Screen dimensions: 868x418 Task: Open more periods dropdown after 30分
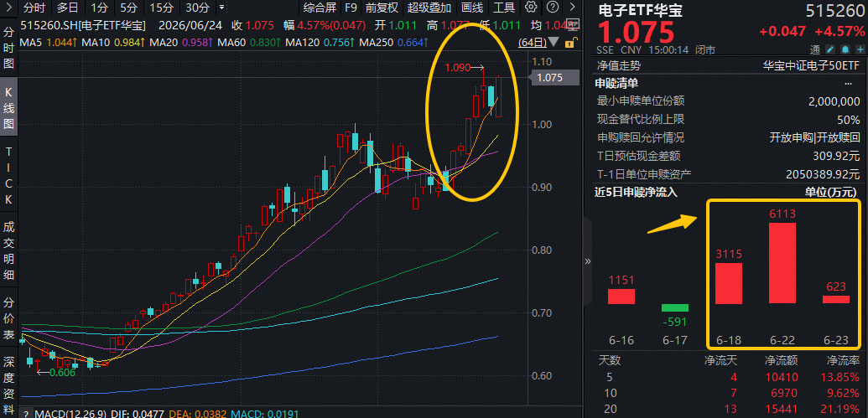pyautogui.click(x=222, y=8)
